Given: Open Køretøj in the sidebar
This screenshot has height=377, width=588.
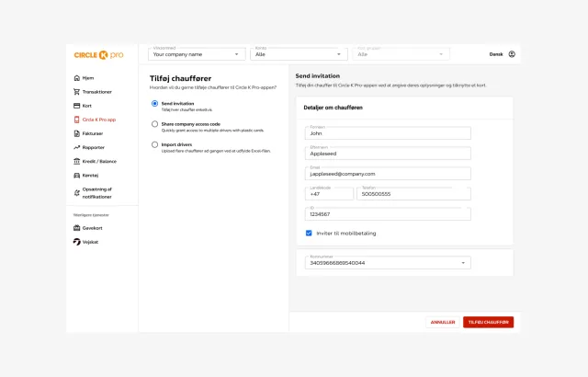Looking at the screenshot, I should tap(90, 176).
